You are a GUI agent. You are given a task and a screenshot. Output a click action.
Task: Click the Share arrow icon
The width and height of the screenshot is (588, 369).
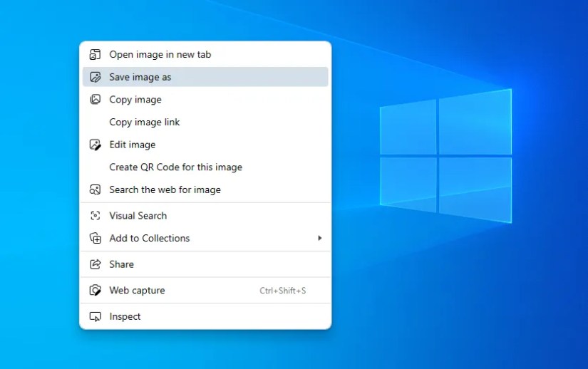pos(96,264)
